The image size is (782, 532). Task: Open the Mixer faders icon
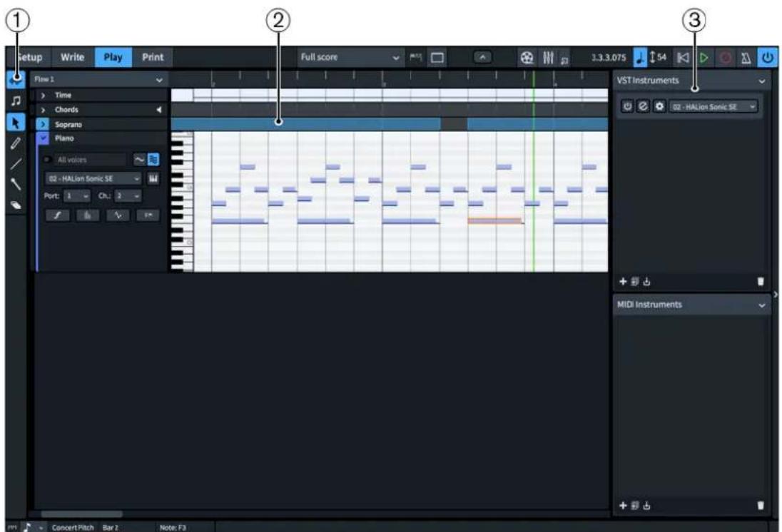coord(548,58)
